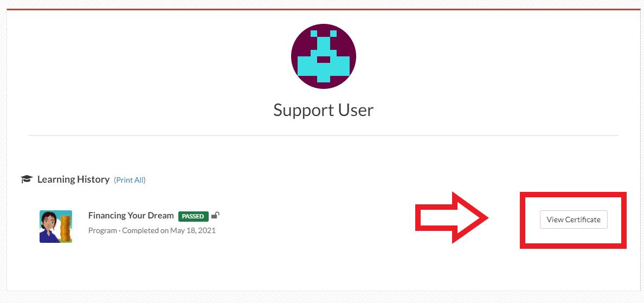The height and width of the screenshot is (303, 644).
Task: Click the red arrow pointing to View Certificate
Action: pos(452,217)
